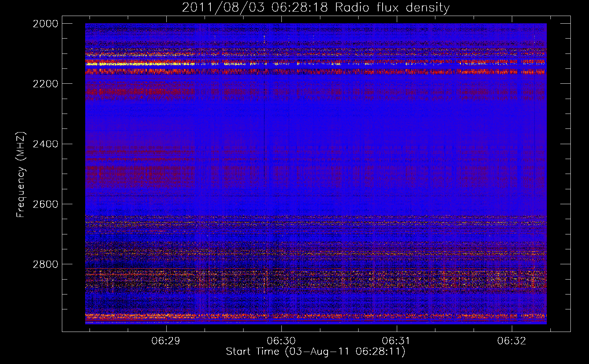Click the plot title "Radio flux density"
The image size is (589, 364).
392,8
